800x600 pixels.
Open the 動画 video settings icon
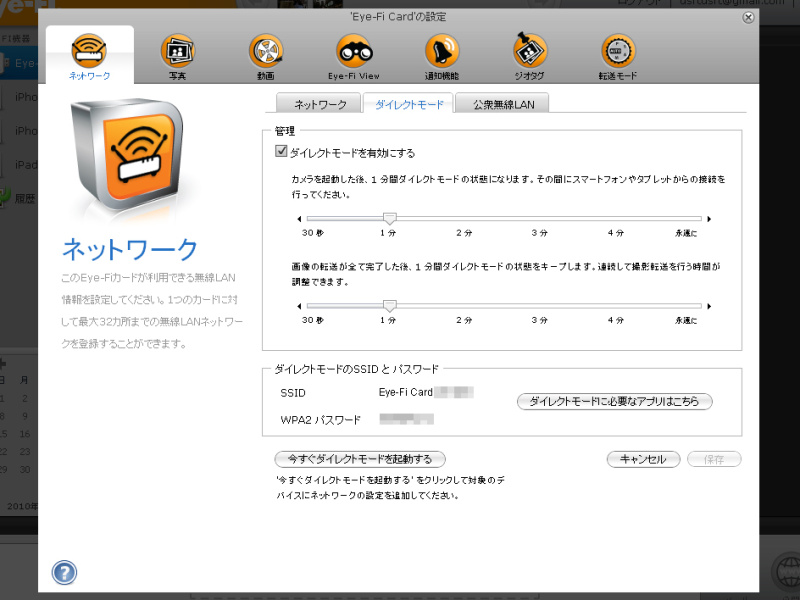pyautogui.click(x=265, y=52)
